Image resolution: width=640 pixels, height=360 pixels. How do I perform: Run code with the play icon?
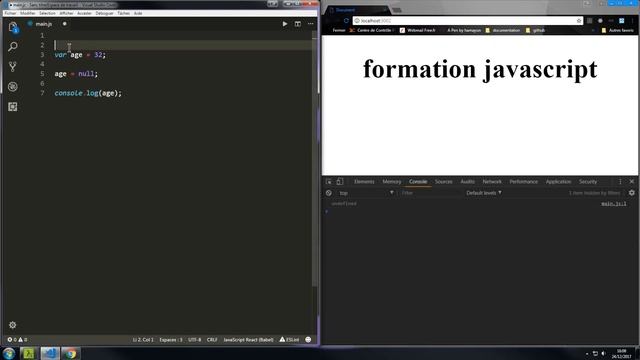point(284,24)
